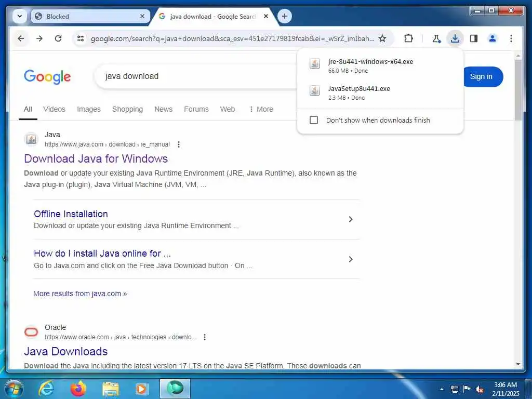Open Chrome Labs flask icon
The width and height of the screenshot is (532, 399).
click(x=436, y=38)
